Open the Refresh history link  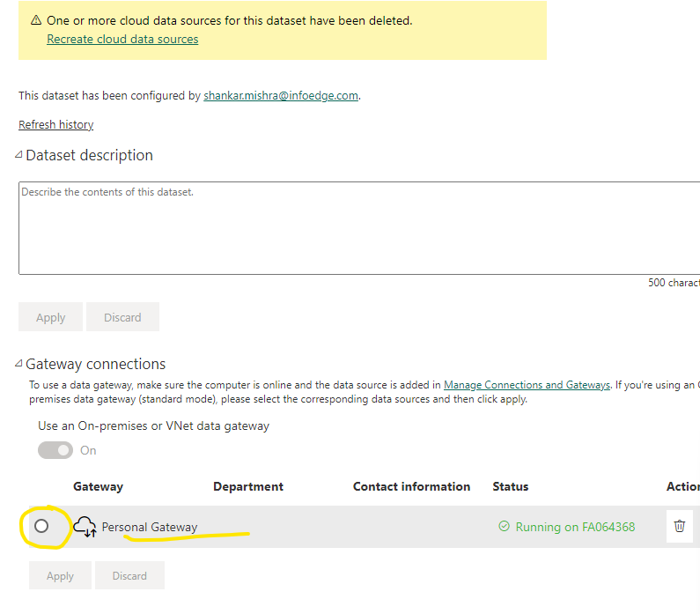[x=55, y=124]
